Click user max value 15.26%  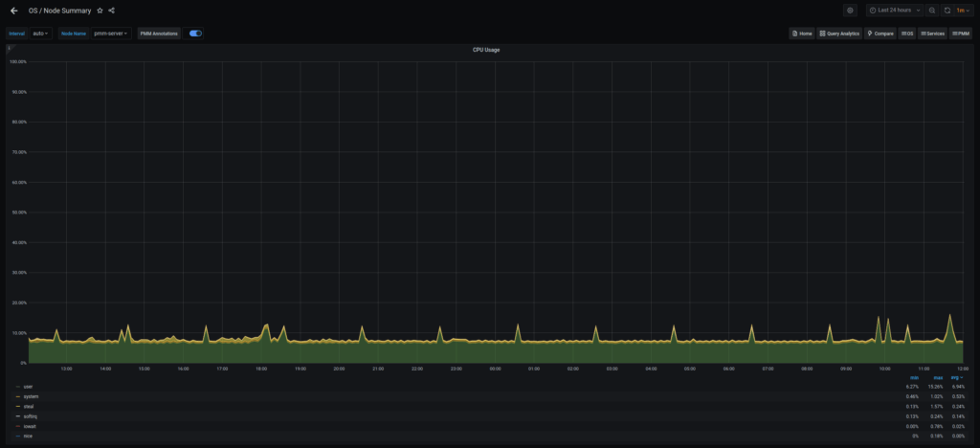[938, 387]
